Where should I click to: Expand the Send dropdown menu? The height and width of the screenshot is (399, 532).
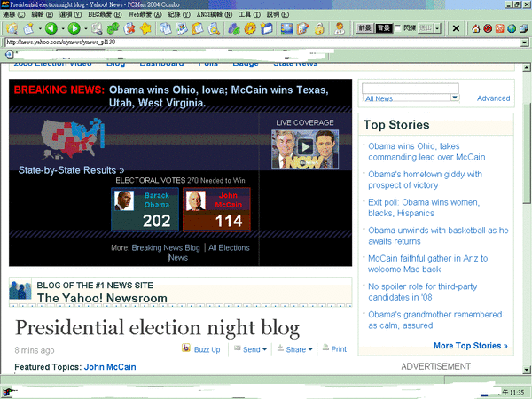264,349
